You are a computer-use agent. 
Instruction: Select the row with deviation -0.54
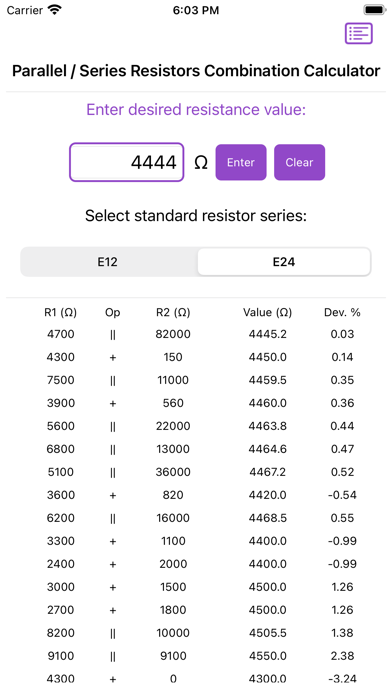coord(196,495)
